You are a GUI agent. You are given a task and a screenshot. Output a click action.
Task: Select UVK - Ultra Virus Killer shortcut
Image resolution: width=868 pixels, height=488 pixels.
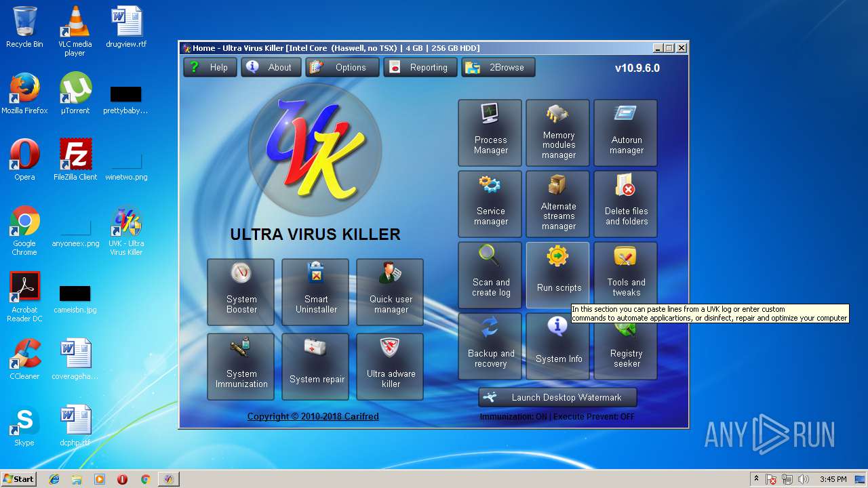pos(126,230)
